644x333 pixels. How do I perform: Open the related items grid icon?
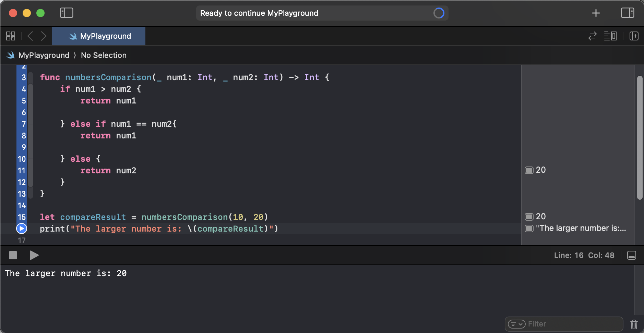11,36
